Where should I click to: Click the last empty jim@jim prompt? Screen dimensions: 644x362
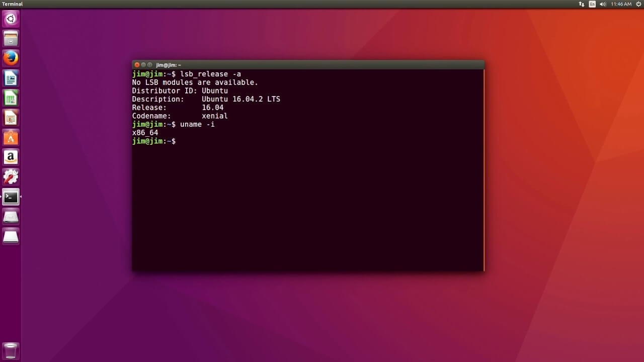pos(154,141)
